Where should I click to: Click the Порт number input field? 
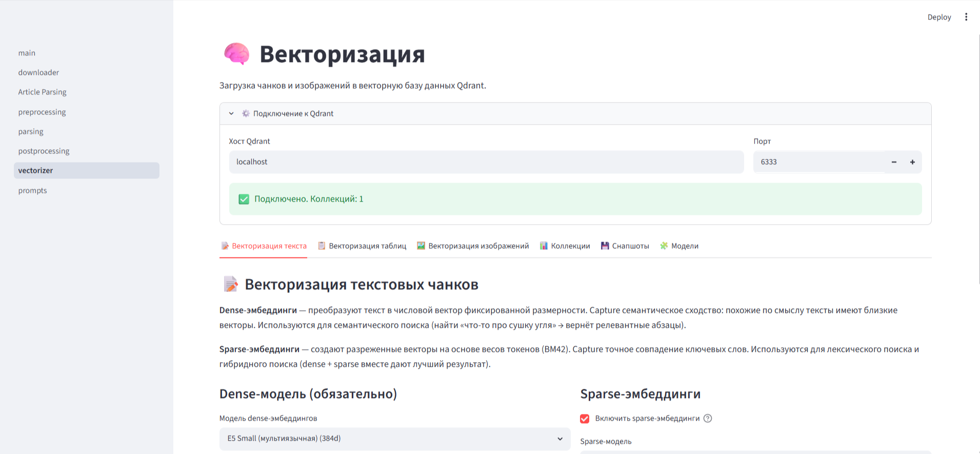tap(819, 162)
